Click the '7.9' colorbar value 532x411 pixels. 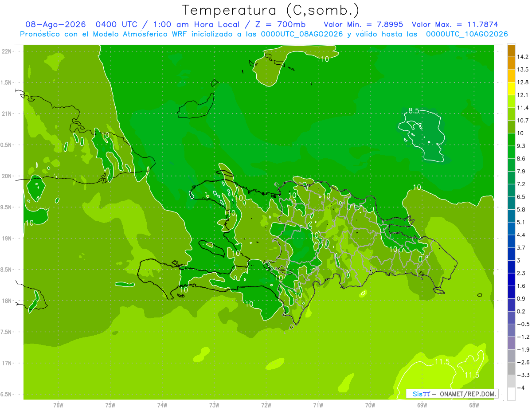[521, 171]
